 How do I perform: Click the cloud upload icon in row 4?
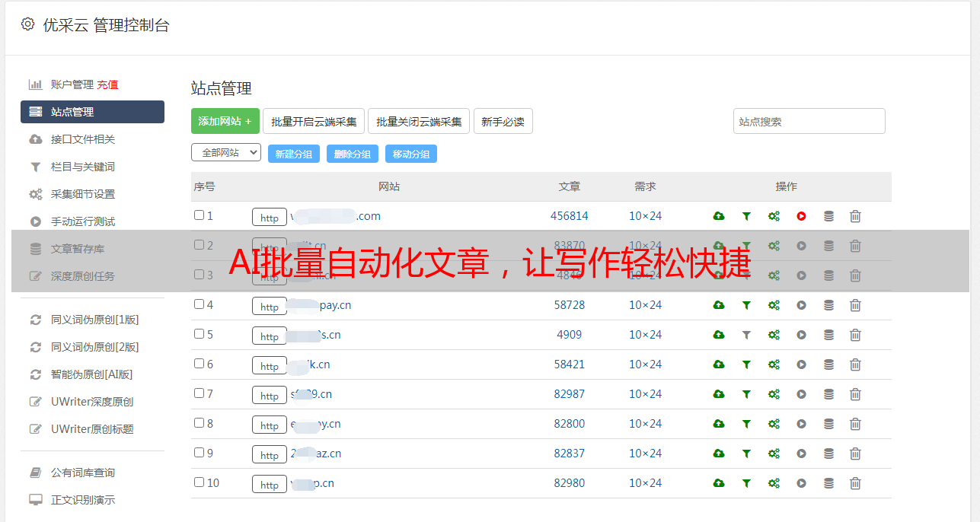[718, 305]
